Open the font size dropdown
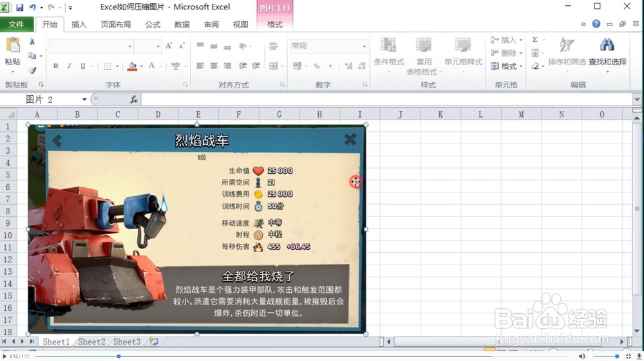This screenshot has height=361, width=644. click(x=158, y=46)
